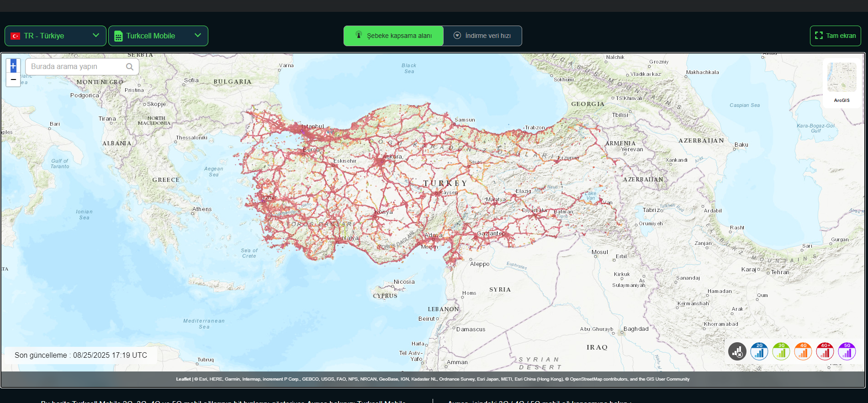Click the Malatya label on the map

[496, 200]
